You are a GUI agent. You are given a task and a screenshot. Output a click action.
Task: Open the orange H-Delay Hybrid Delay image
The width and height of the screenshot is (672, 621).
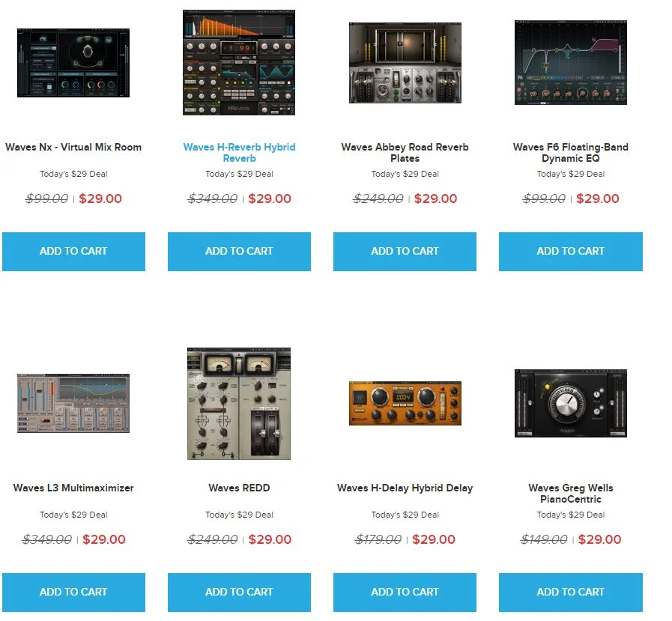point(405,403)
